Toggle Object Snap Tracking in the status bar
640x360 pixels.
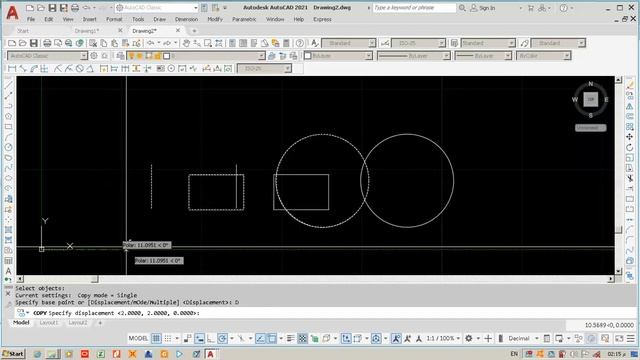pos(260,338)
